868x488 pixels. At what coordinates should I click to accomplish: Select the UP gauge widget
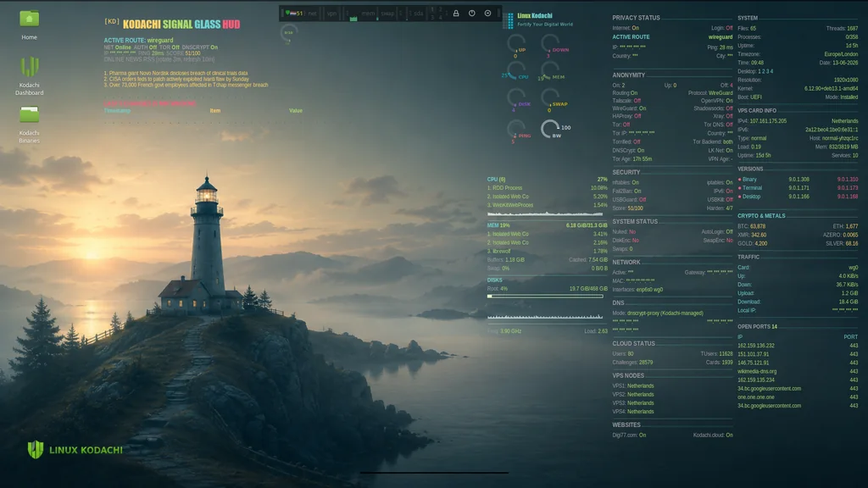[516, 46]
